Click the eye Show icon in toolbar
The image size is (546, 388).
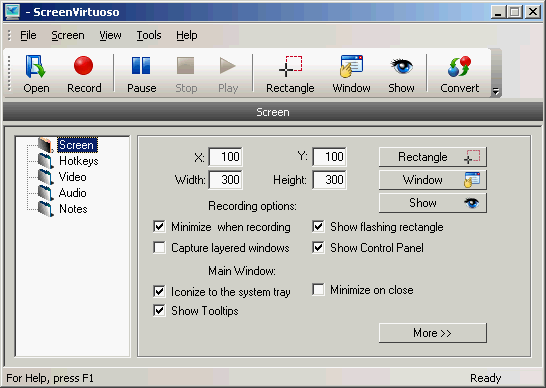[401, 74]
